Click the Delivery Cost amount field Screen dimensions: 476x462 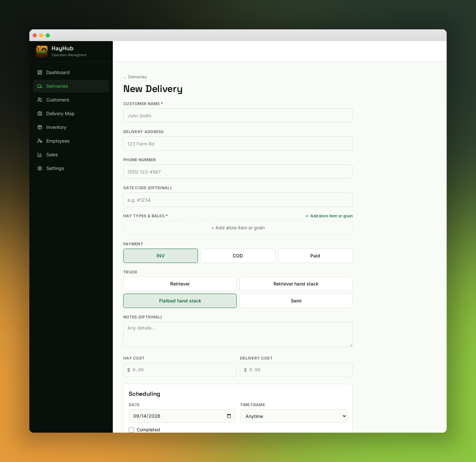[296, 370]
